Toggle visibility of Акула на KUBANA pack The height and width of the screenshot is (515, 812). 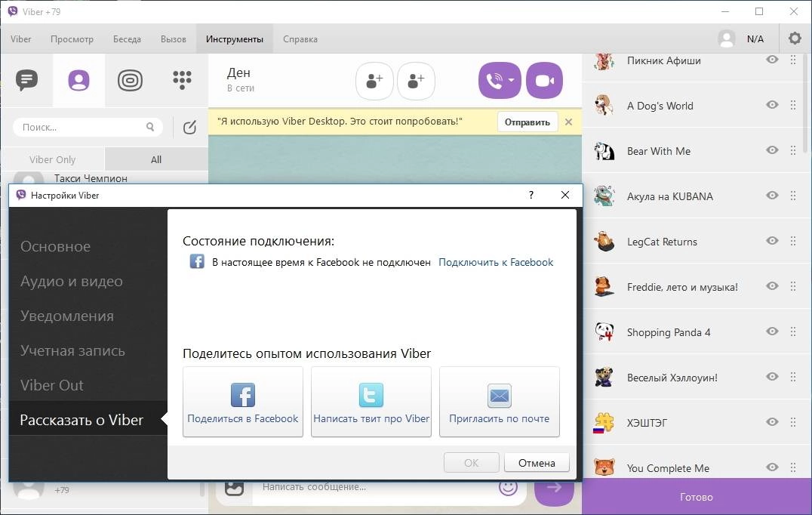(x=772, y=196)
